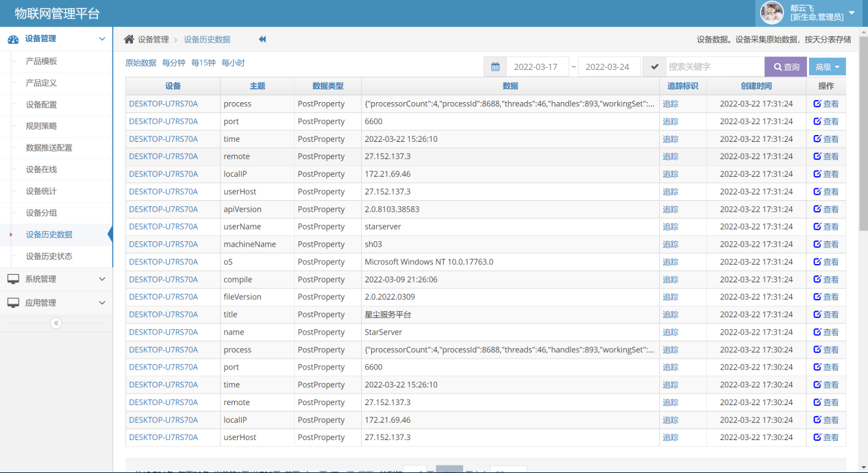Click the 追踪 link in the userName row
Viewport: 868px width, 473px height.
point(670,226)
